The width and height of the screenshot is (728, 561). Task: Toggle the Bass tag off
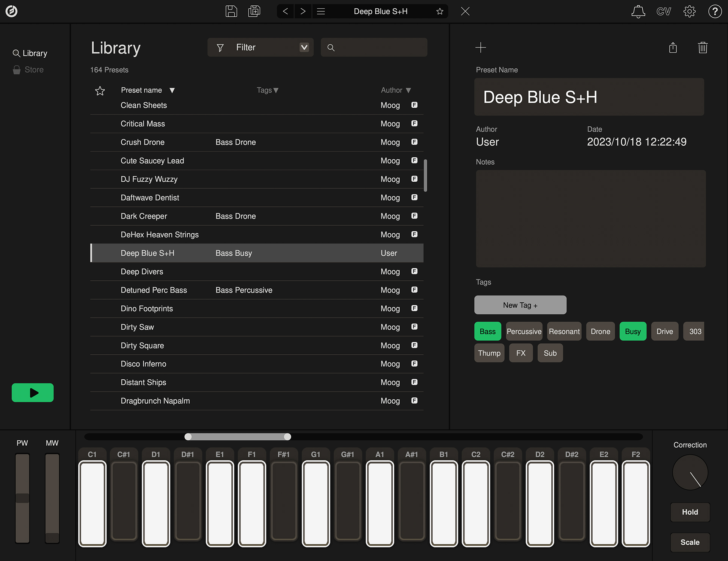click(x=487, y=332)
